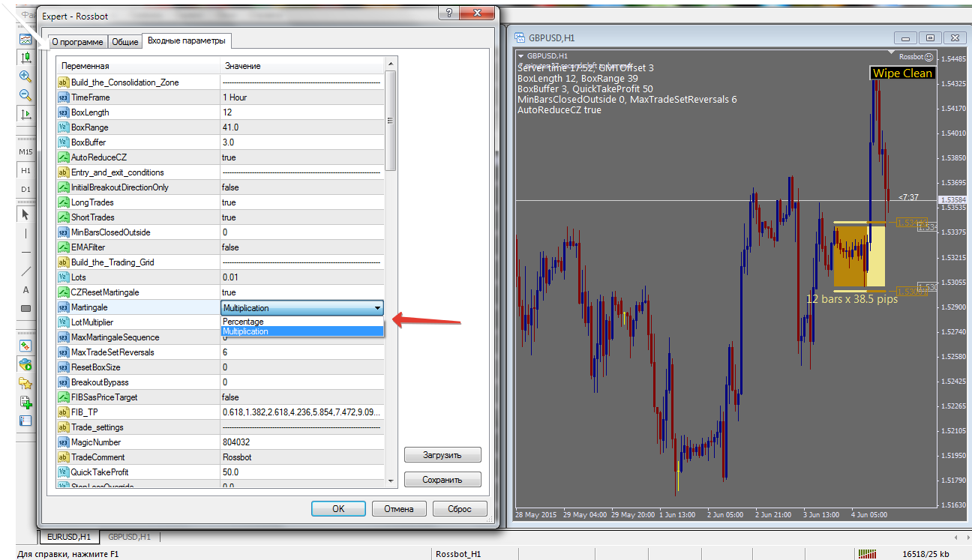Select the InitialBreakoutDirectionOnly value false
Image resolution: width=972 pixels, height=560 pixels.
point(302,187)
